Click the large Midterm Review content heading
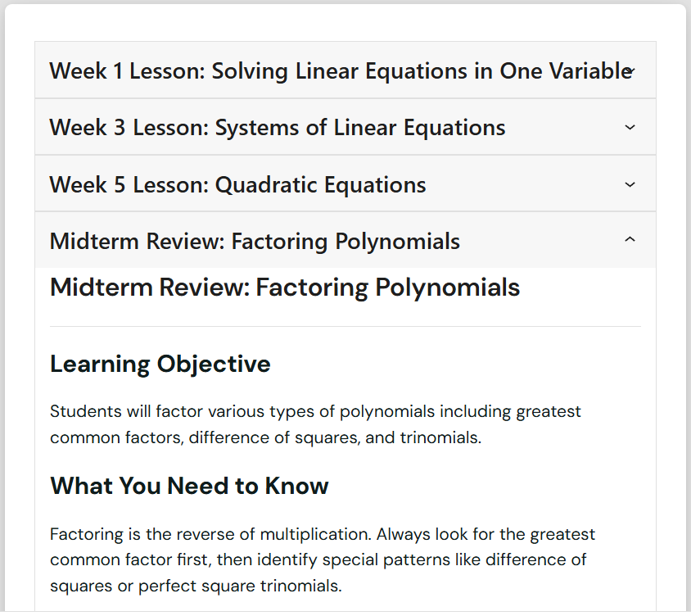 [285, 288]
